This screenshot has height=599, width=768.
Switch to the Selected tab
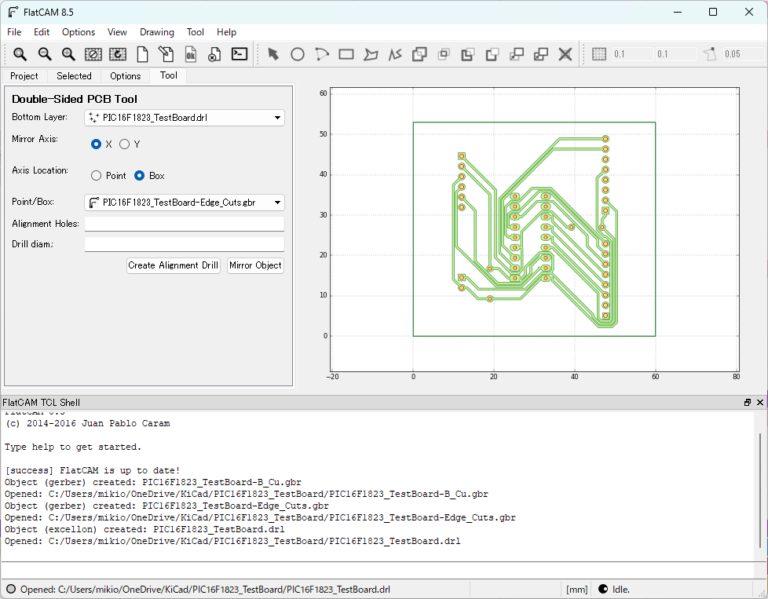[x=74, y=76]
